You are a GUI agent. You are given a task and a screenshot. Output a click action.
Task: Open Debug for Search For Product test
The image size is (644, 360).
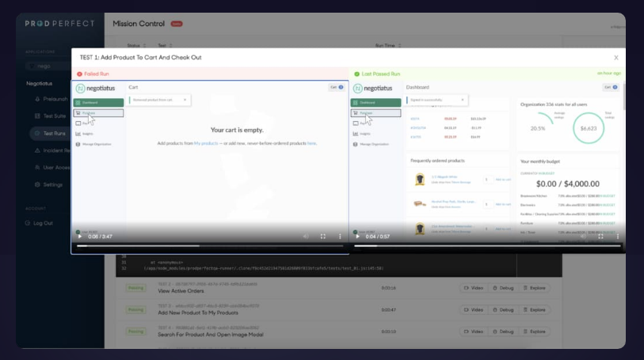click(x=503, y=332)
